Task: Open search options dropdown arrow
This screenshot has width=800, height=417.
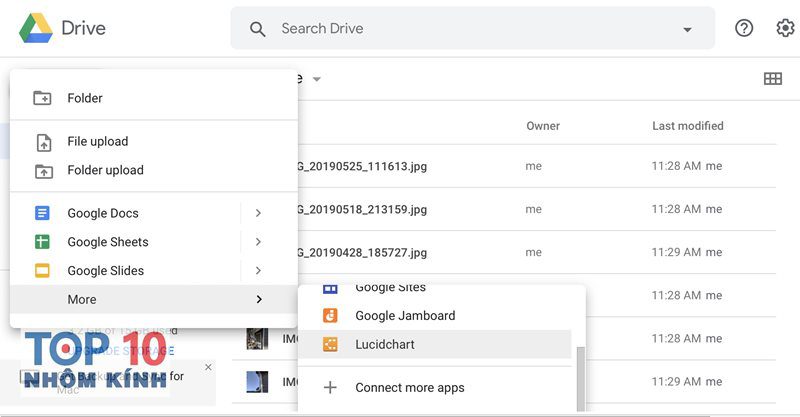Action: 687,30
